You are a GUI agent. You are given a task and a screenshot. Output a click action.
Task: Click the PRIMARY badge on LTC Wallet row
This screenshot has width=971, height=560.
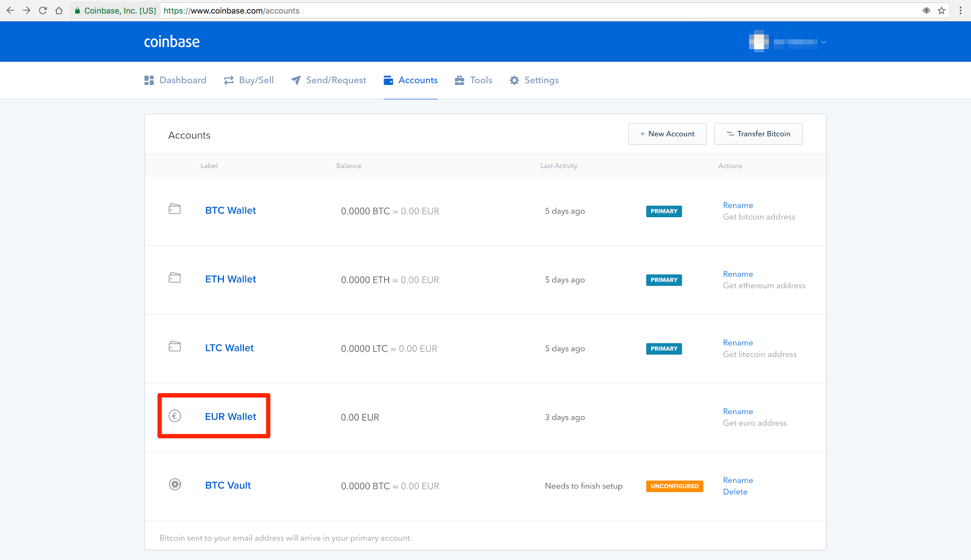coord(664,349)
